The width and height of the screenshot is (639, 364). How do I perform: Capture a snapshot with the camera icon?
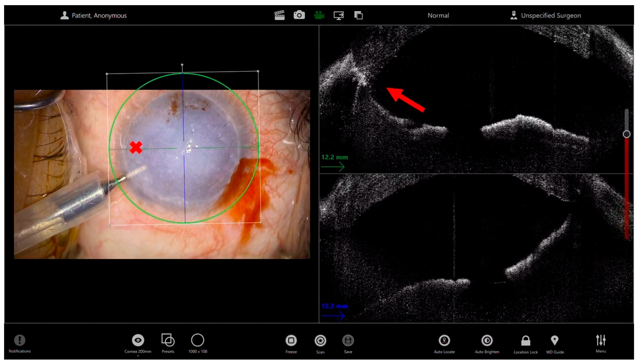[x=299, y=15]
